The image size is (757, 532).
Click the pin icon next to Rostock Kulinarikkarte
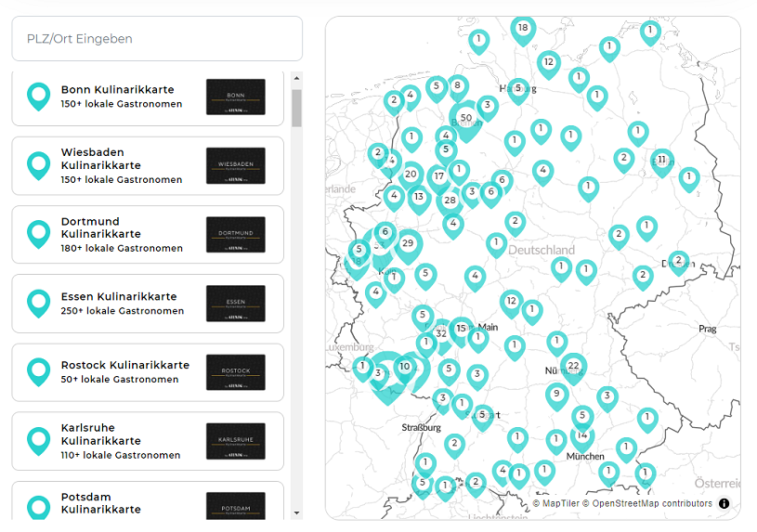tap(38, 371)
